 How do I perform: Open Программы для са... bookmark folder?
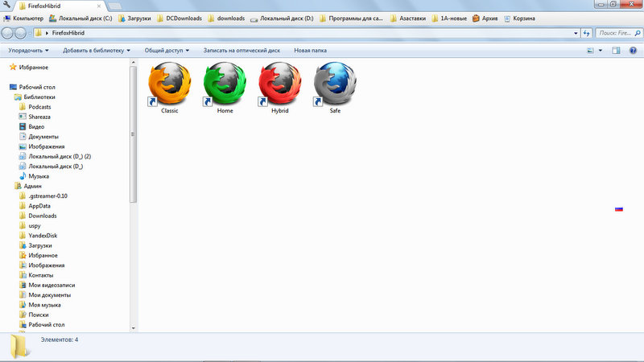pos(351,19)
